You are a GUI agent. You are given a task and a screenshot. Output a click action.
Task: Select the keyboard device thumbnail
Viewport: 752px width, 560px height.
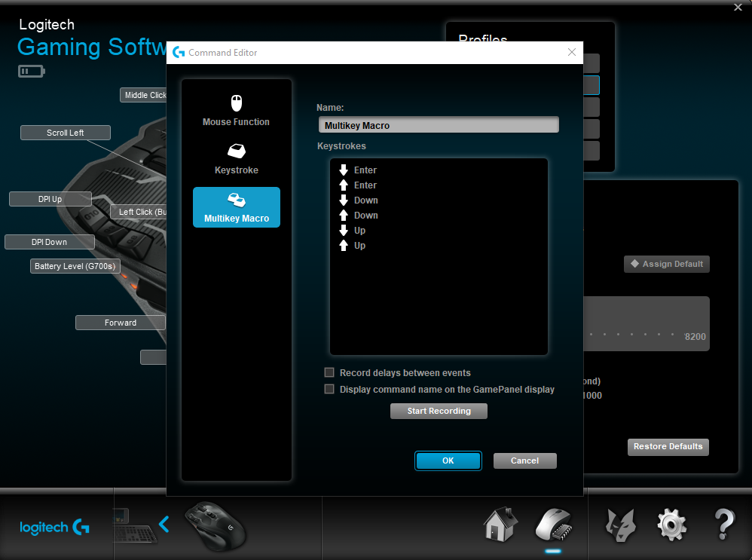(134, 526)
